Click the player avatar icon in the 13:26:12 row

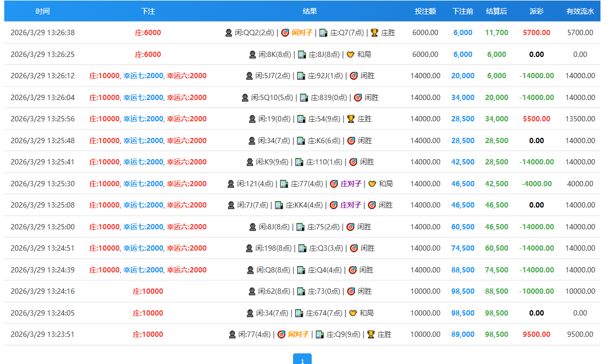click(249, 76)
